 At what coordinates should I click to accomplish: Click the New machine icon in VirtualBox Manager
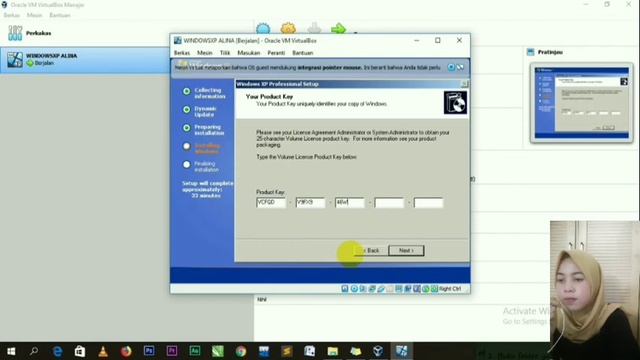(x=263, y=29)
